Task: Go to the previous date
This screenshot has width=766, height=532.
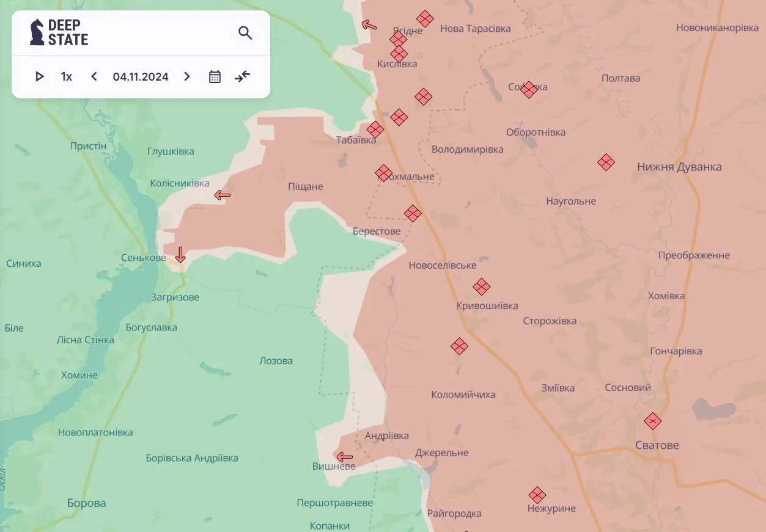Action: pyautogui.click(x=94, y=76)
